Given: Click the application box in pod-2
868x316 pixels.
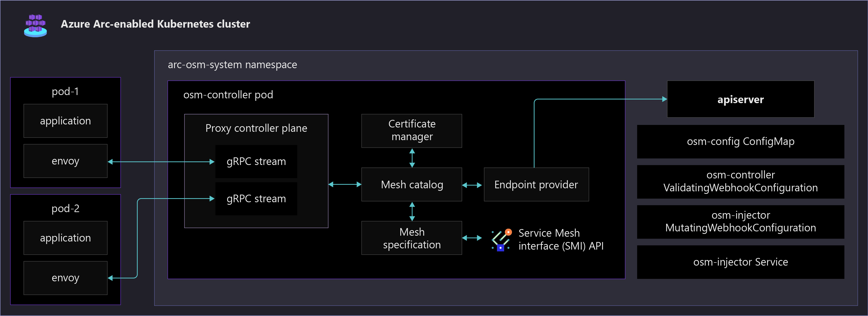Looking at the screenshot, I should (65, 238).
